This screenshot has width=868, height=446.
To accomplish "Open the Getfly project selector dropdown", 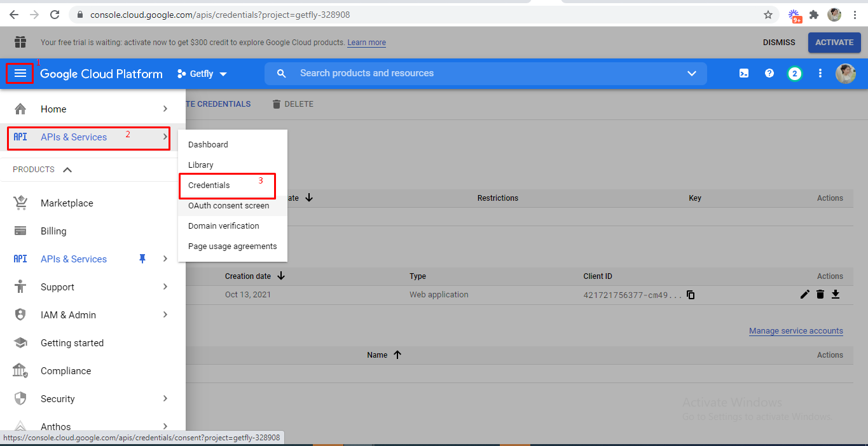I will pos(202,74).
